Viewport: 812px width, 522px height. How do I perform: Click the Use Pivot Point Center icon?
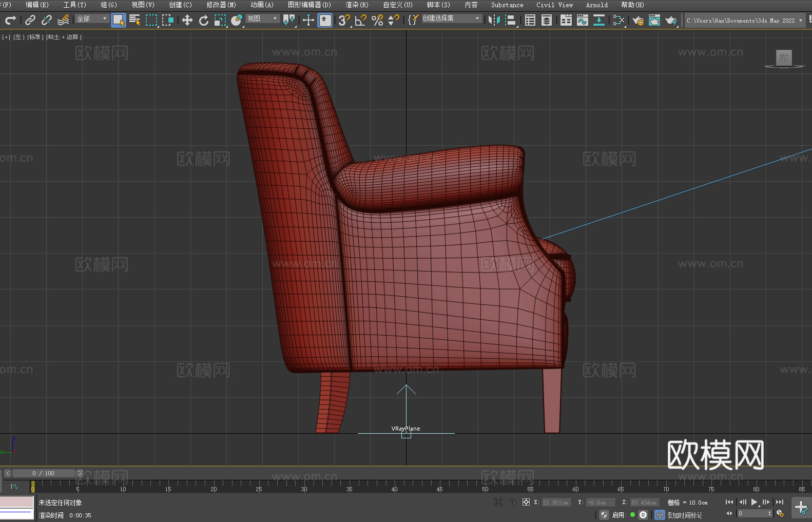289,20
